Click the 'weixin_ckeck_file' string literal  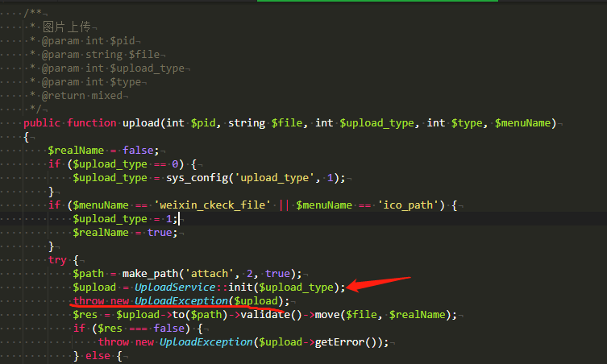213,205
